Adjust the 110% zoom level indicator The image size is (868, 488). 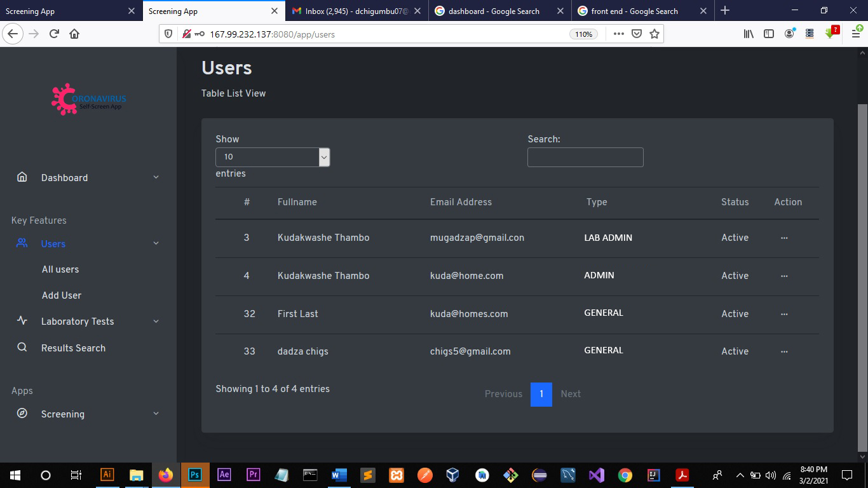pyautogui.click(x=583, y=34)
